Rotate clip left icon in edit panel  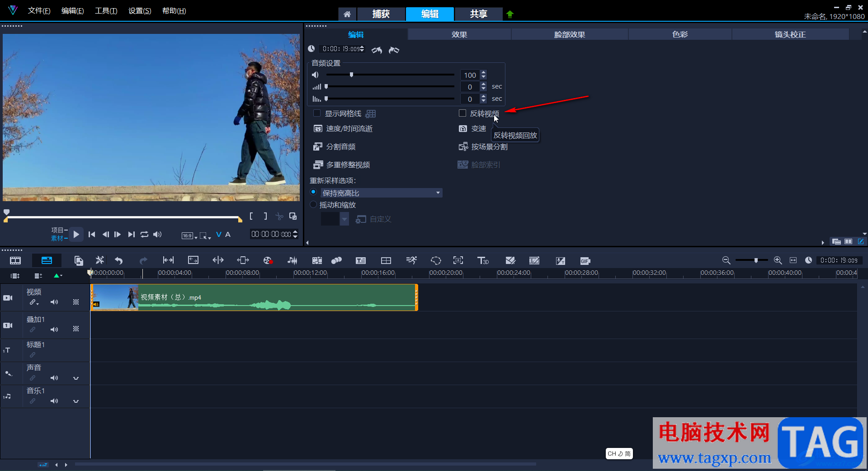tap(377, 50)
